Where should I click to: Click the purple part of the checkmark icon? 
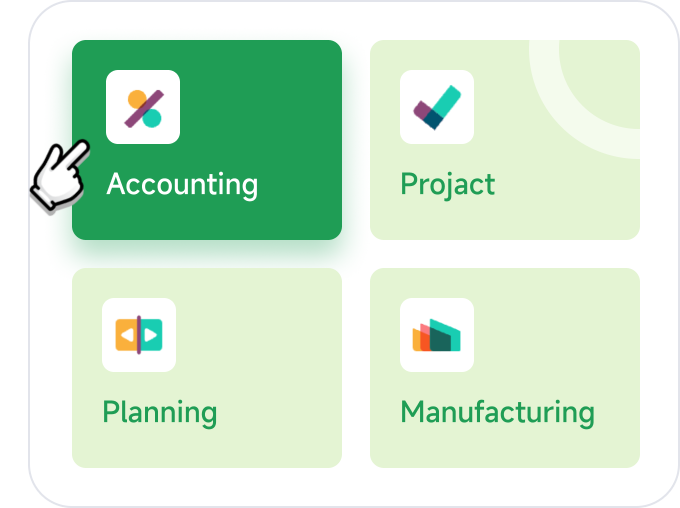pos(422,109)
